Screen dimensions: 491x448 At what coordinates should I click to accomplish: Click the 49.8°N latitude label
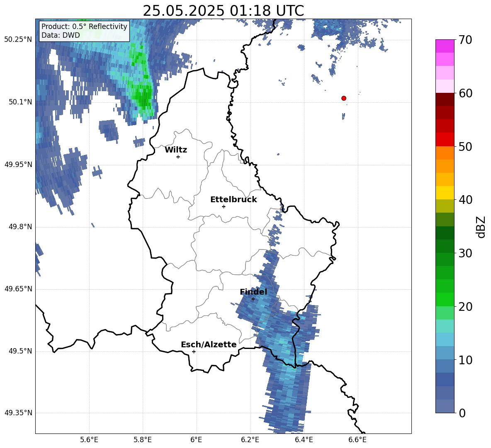20,227
